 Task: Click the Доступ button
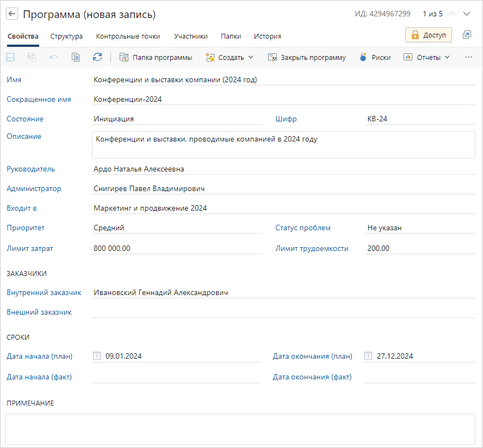coord(429,35)
